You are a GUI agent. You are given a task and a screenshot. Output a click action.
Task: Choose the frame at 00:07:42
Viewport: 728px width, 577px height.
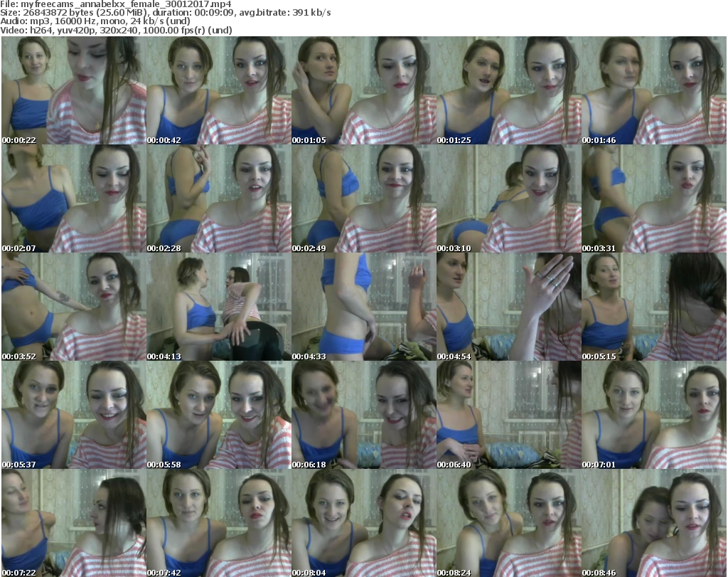click(219, 523)
